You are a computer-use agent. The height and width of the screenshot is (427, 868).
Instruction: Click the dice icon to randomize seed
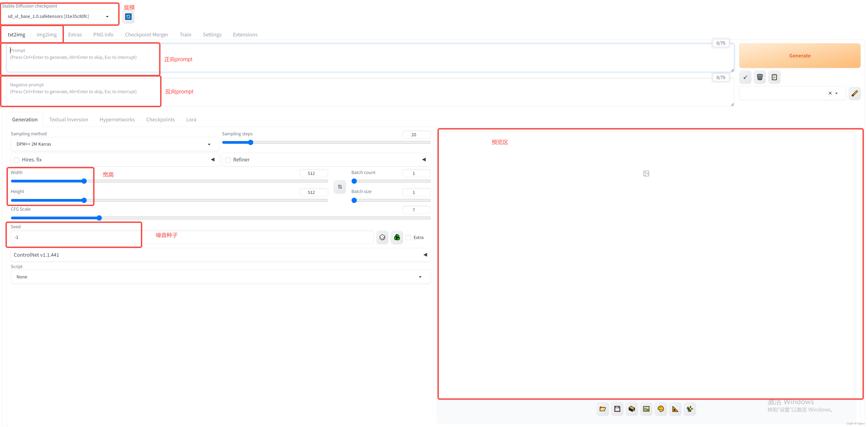coord(382,237)
